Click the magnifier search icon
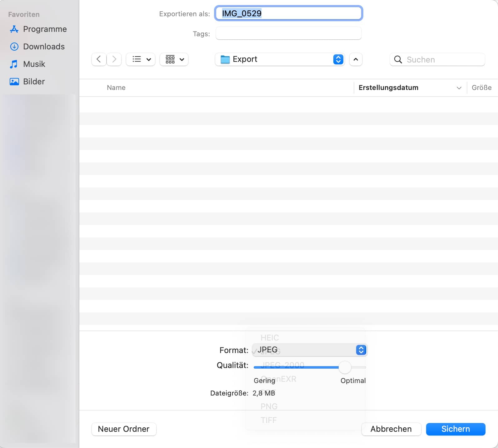Screen dimensions: 498x448 398,59
